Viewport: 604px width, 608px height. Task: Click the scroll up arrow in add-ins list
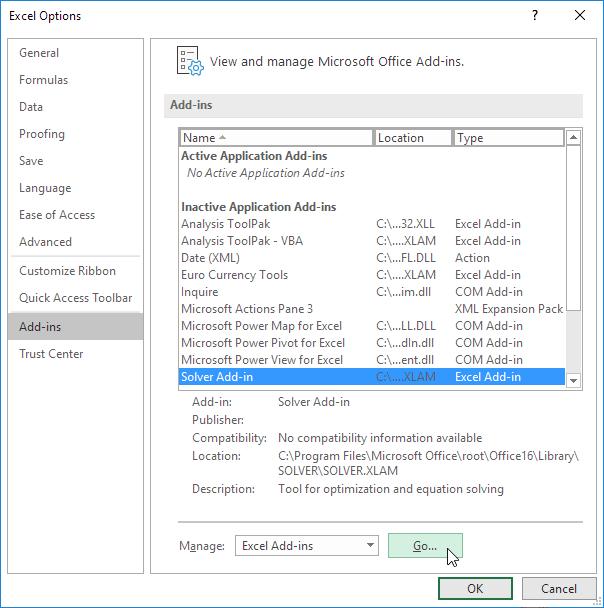tap(573, 137)
